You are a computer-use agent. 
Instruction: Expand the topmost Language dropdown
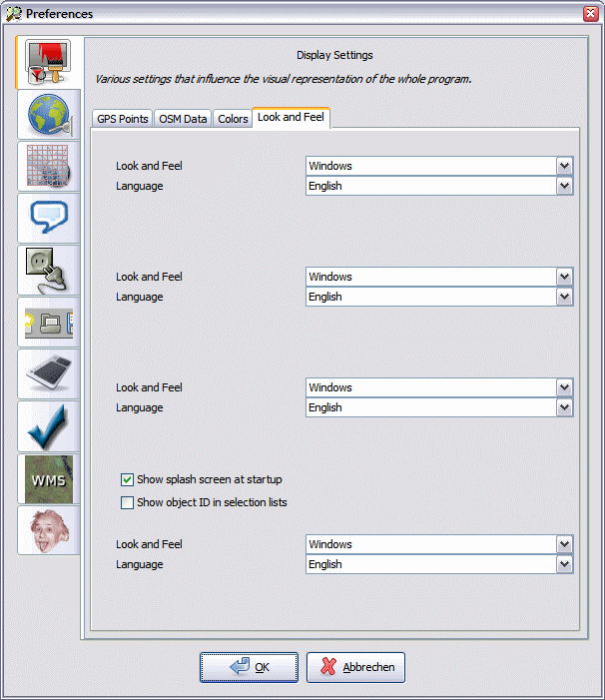click(564, 186)
